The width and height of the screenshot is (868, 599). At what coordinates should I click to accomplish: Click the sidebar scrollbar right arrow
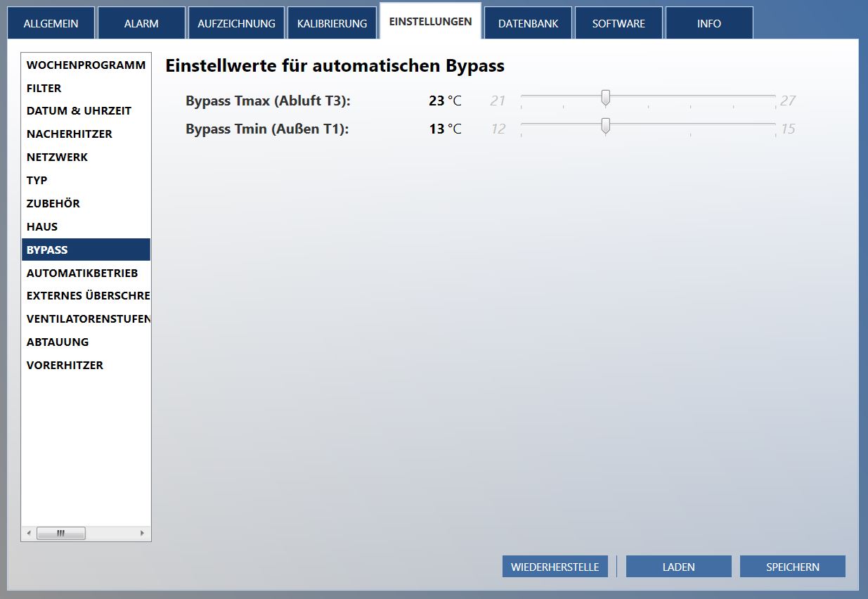tap(143, 533)
